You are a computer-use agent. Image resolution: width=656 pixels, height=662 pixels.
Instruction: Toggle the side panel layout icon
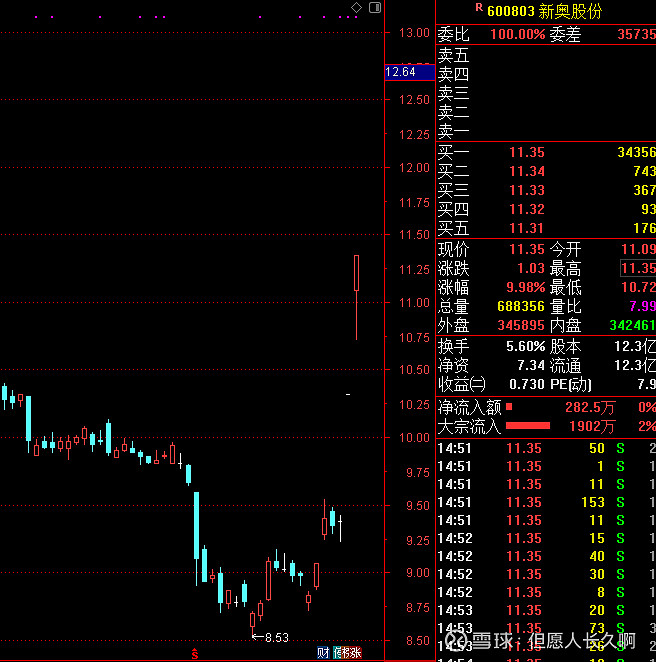[375, 7]
